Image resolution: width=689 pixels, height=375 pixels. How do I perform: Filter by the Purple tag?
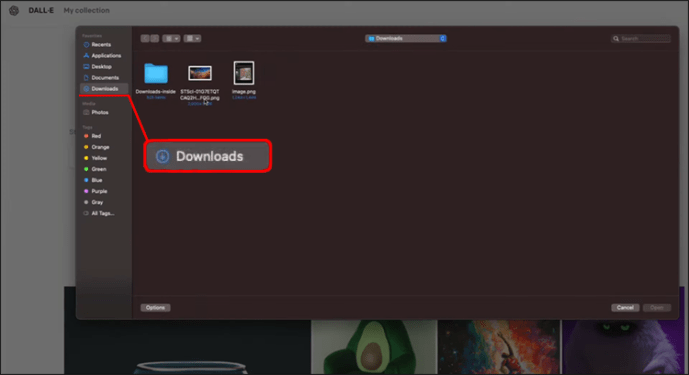coord(95,191)
